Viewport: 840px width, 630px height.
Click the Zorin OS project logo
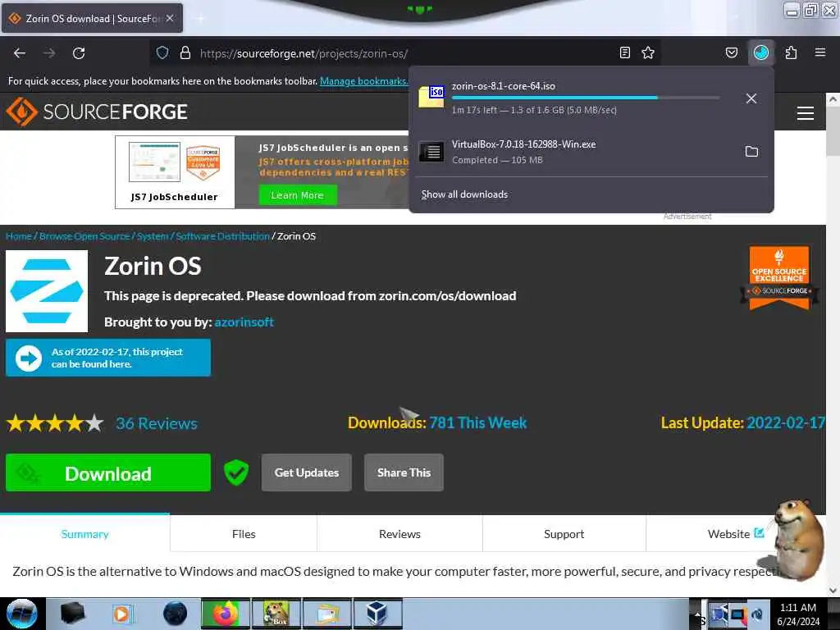click(47, 291)
